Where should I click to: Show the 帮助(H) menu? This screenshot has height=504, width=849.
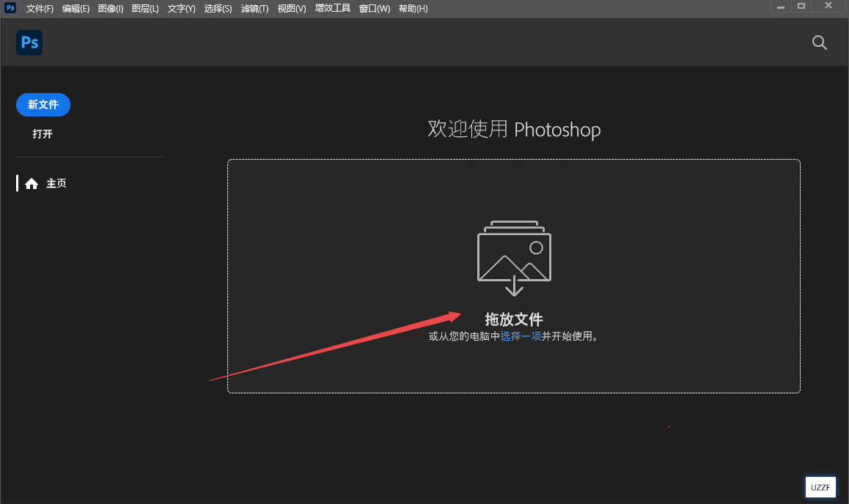click(x=413, y=9)
